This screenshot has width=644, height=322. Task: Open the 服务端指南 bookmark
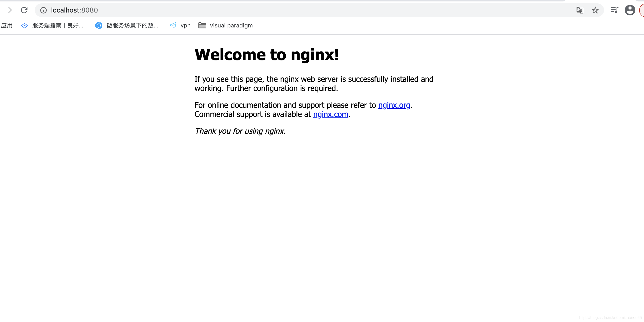[58, 26]
